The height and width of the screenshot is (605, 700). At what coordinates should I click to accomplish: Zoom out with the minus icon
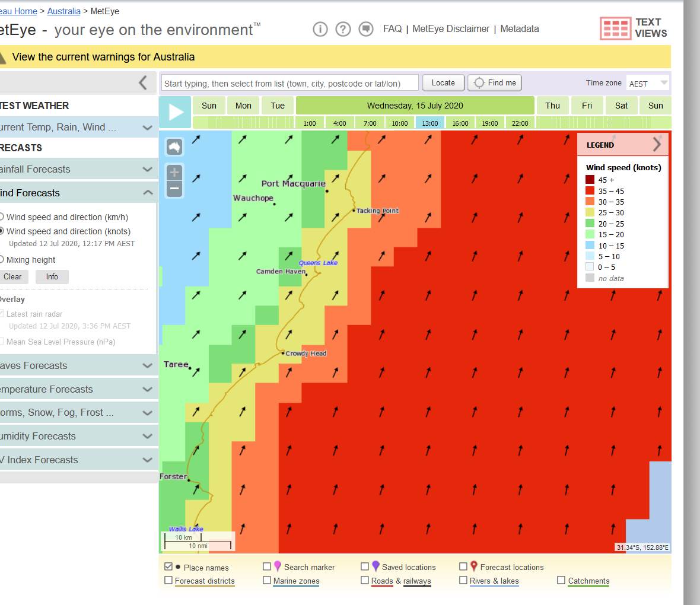[174, 189]
